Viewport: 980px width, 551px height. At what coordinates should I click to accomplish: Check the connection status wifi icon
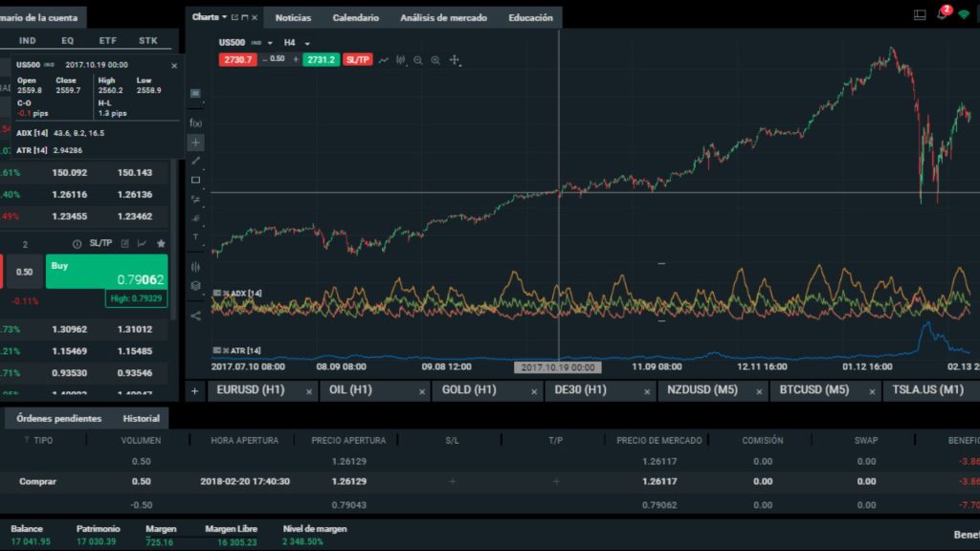(x=964, y=15)
